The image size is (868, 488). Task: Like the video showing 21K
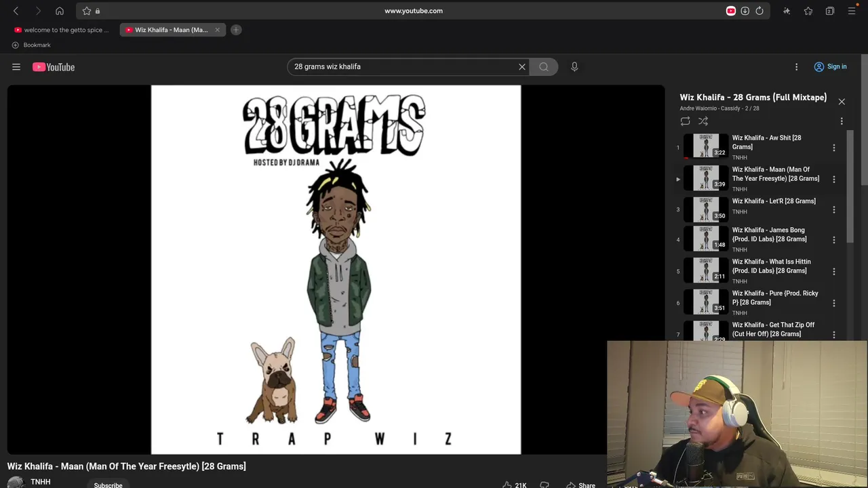click(x=515, y=485)
